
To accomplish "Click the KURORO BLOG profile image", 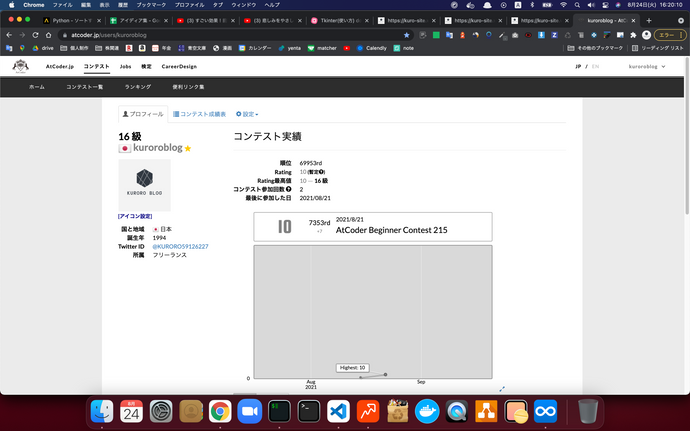I will [x=144, y=185].
